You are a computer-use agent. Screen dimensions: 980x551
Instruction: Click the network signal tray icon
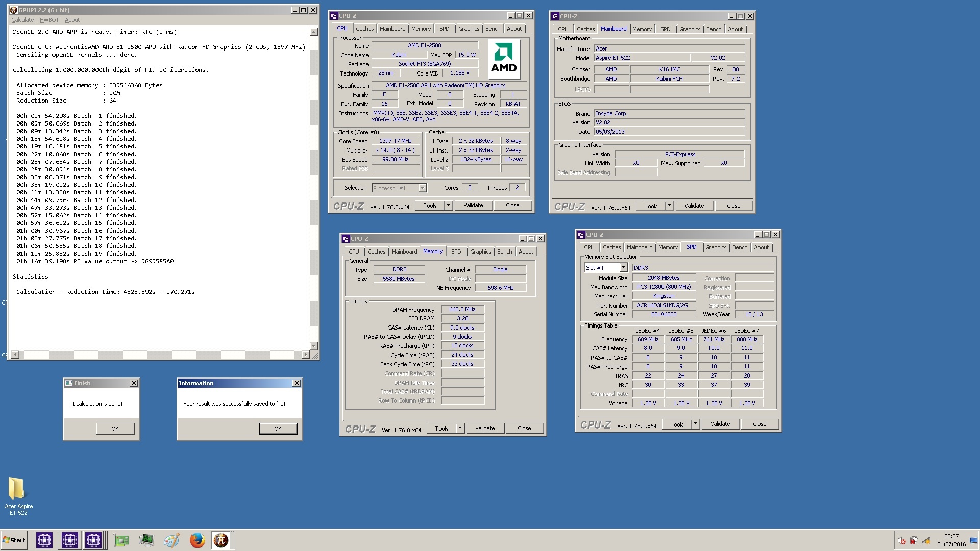[926, 541]
